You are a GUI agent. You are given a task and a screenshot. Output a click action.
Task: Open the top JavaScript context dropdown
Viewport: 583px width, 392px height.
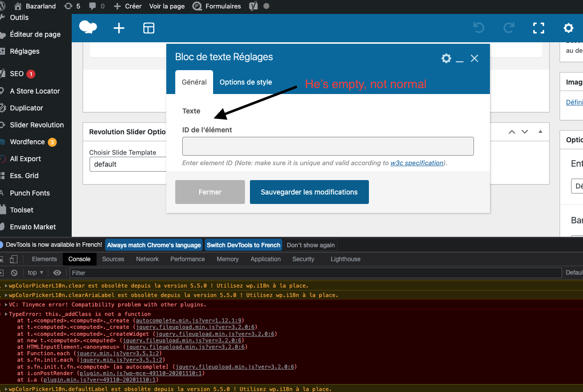(x=35, y=273)
